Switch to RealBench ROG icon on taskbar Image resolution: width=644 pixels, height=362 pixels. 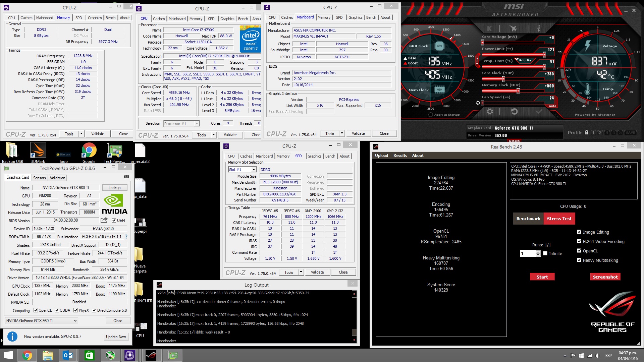pyautogui.click(x=151, y=355)
